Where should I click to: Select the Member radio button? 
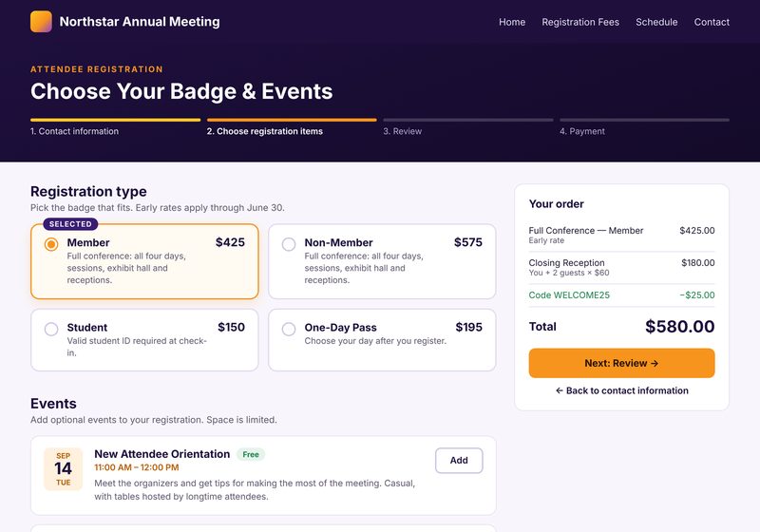pos(51,244)
